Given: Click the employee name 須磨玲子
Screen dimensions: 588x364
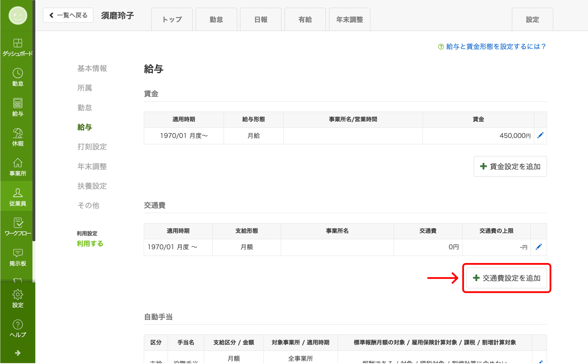Looking at the screenshot, I should pos(117,15).
